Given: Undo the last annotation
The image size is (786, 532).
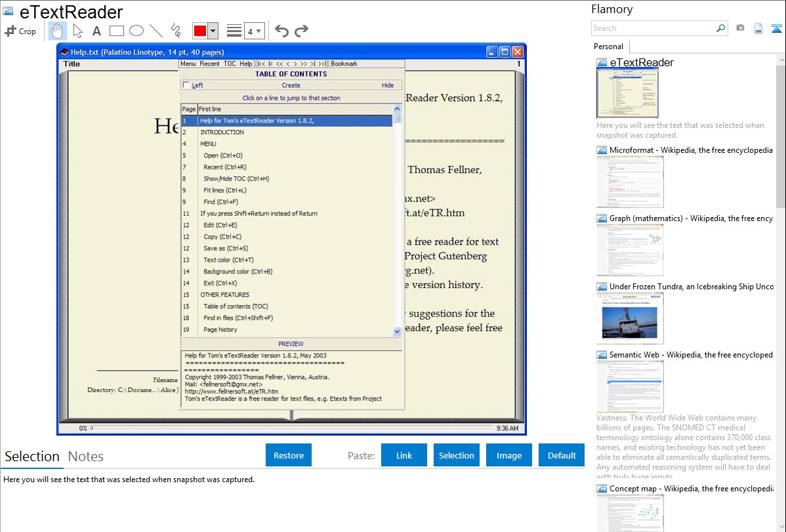Looking at the screenshot, I should point(281,31).
